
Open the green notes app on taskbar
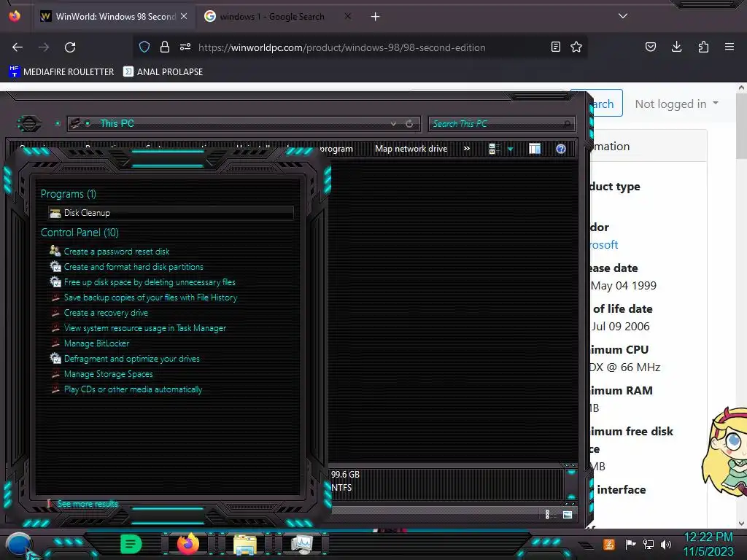131,544
